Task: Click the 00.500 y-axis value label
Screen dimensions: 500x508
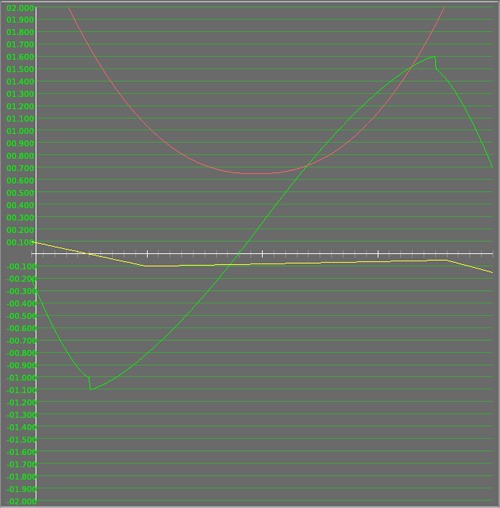Action: coord(20,193)
